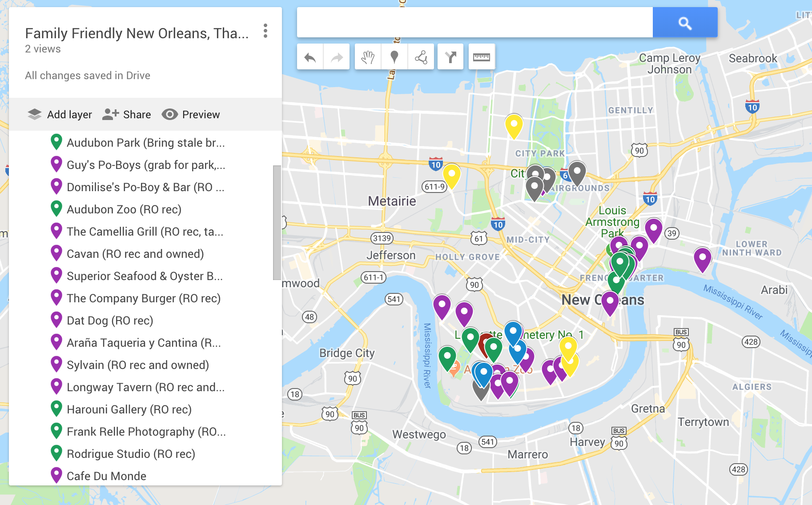
Task: Click Add layer
Action: tap(60, 114)
